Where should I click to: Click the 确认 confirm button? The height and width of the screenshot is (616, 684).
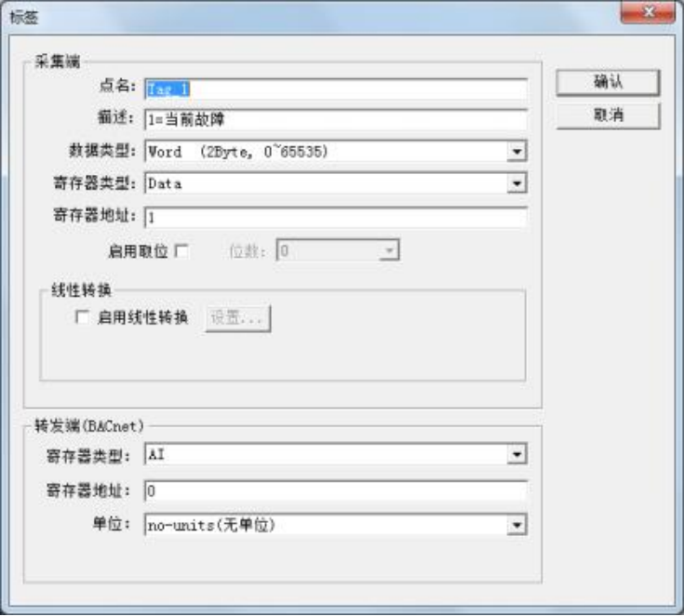click(608, 82)
